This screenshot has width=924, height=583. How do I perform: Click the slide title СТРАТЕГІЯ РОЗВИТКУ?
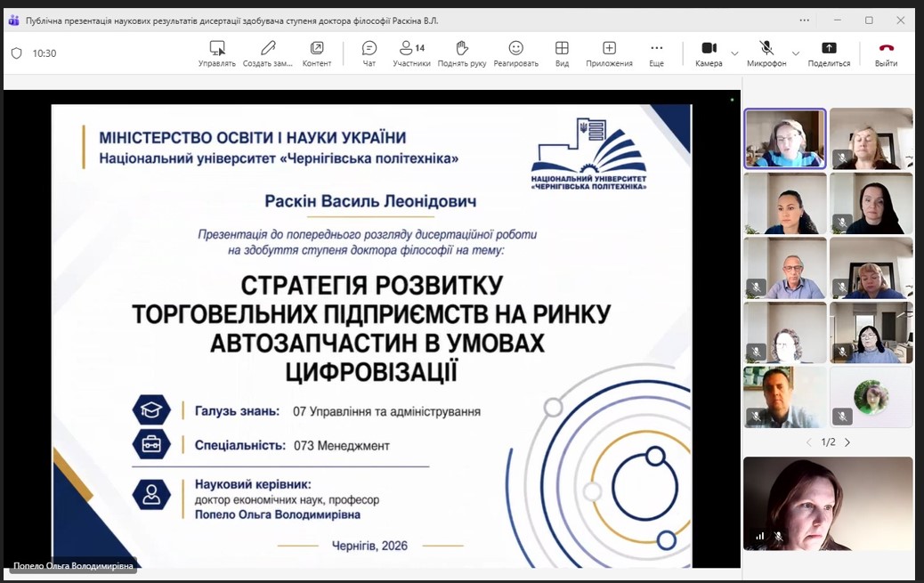371,286
